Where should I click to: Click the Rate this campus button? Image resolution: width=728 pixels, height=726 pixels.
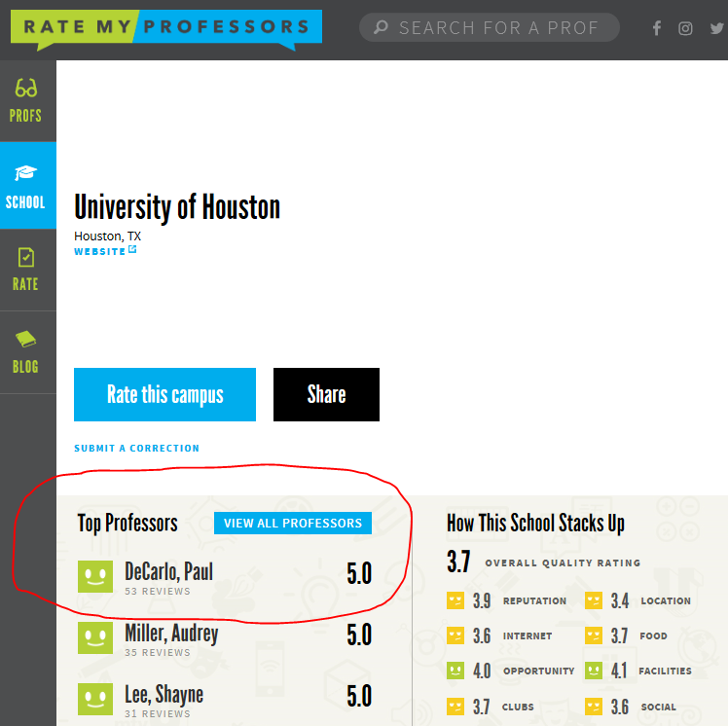tap(164, 395)
